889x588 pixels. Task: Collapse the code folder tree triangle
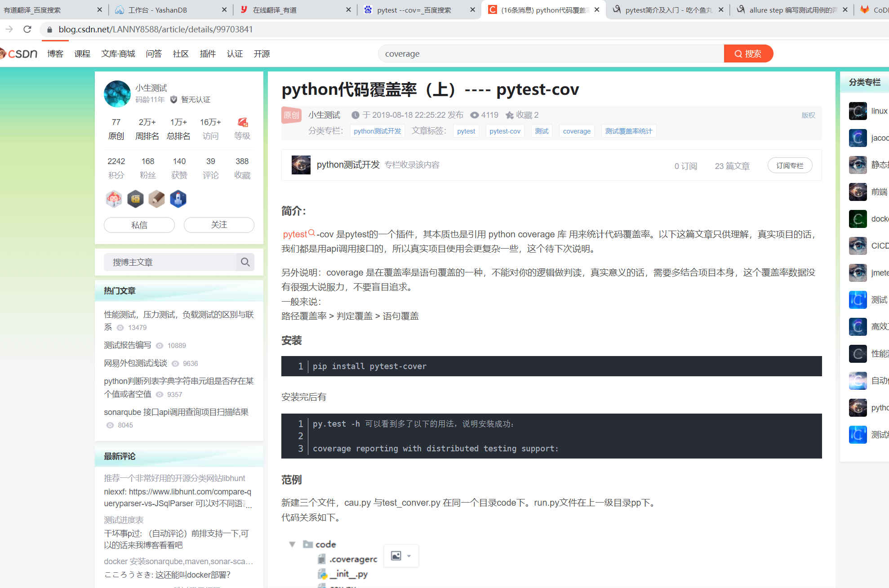pyautogui.click(x=292, y=544)
